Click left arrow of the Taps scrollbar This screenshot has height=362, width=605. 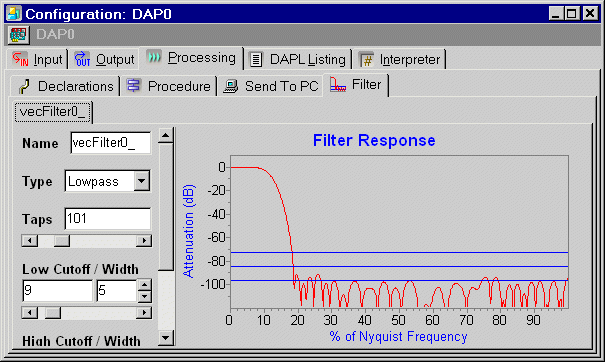30,241
